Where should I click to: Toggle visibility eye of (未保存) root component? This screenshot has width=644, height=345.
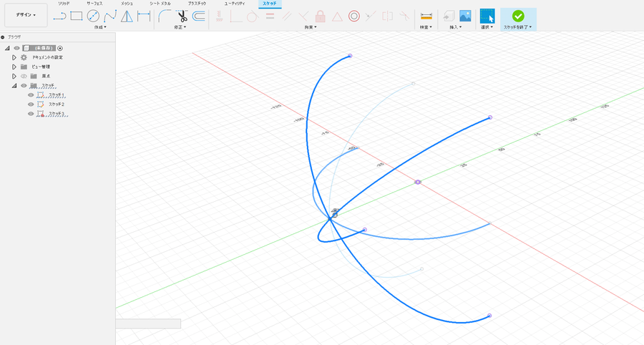click(x=17, y=48)
